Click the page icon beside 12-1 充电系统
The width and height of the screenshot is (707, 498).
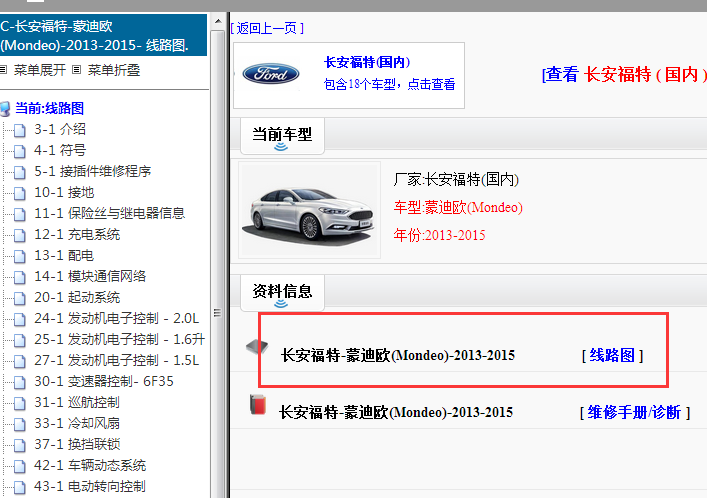(19, 235)
